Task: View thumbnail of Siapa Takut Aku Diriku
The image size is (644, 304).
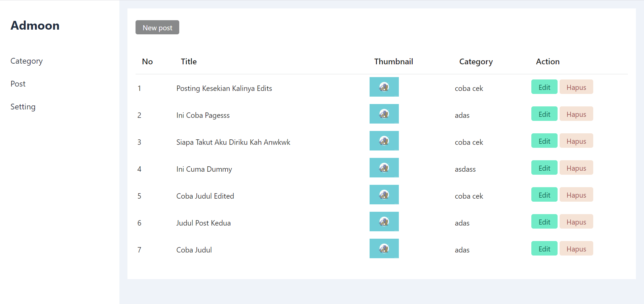Action: tap(384, 141)
